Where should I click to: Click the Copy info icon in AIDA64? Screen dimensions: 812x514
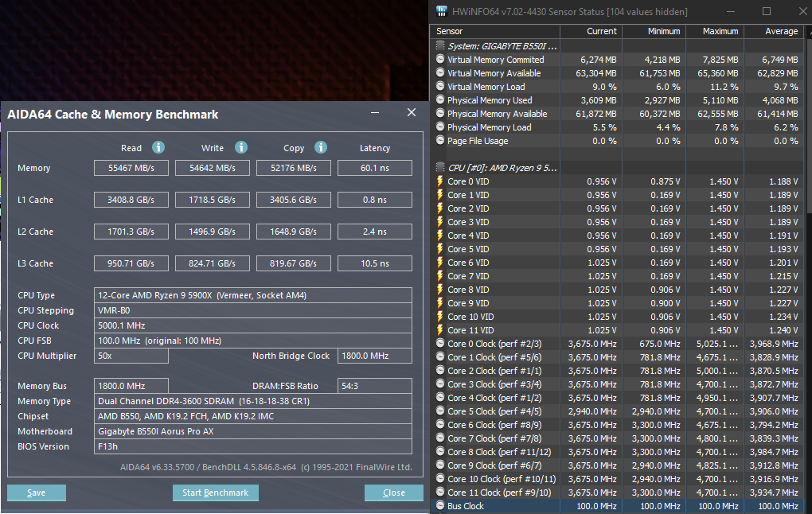[x=321, y=147]
